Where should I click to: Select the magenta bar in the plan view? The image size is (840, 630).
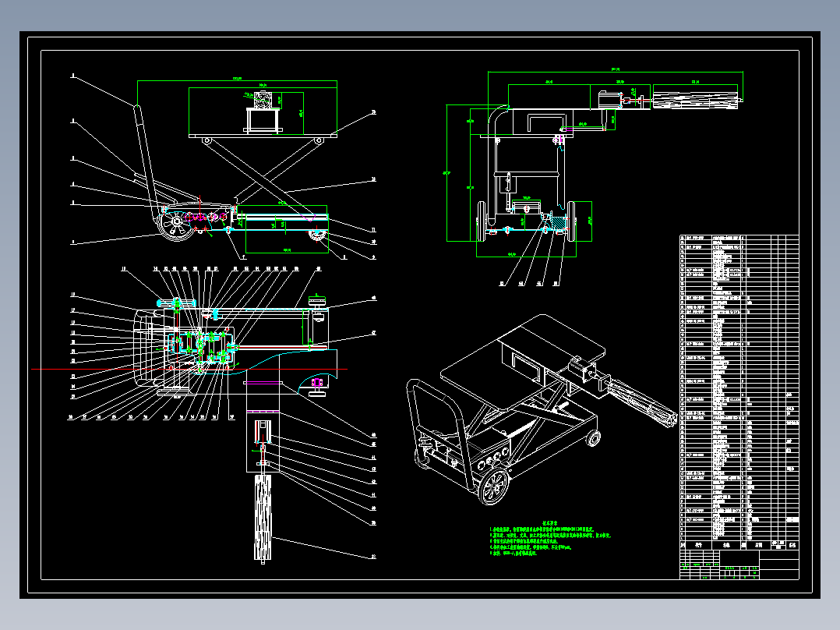pyautogui.click(x=263, y=383)
